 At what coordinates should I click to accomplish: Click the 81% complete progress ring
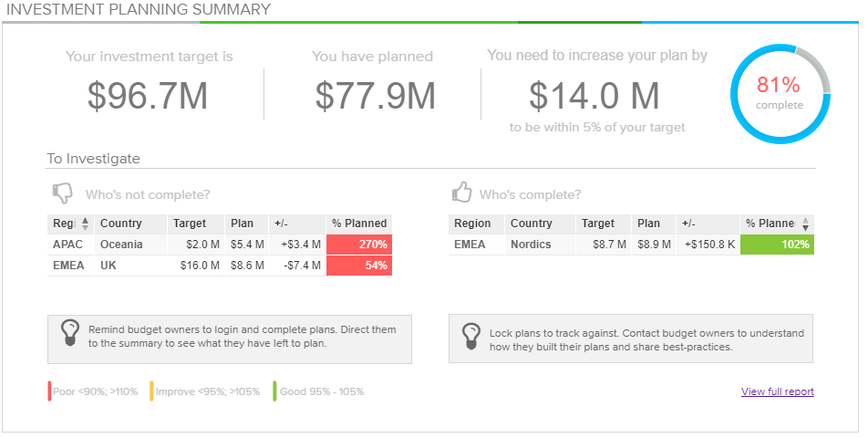click(x=780, y=94)
